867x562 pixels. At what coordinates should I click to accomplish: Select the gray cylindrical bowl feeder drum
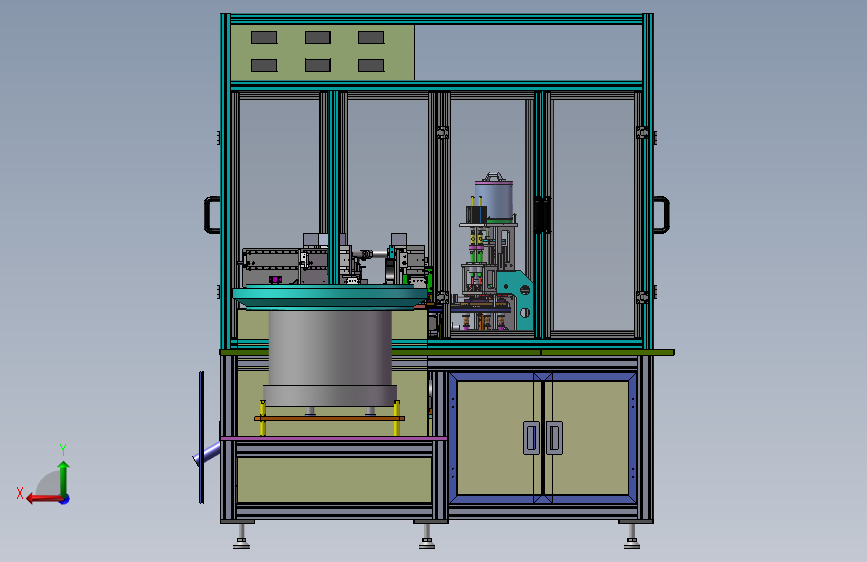[x=330, y=358]
